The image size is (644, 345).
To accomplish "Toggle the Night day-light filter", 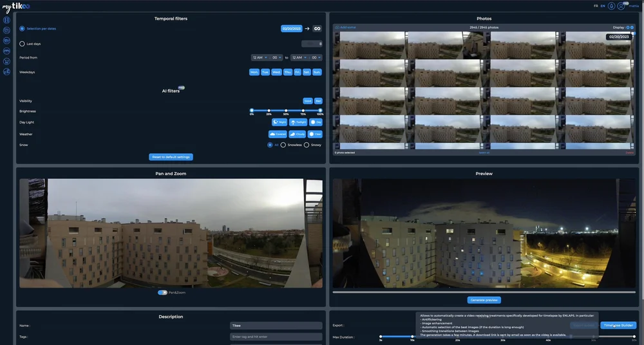I will point(279,122).
